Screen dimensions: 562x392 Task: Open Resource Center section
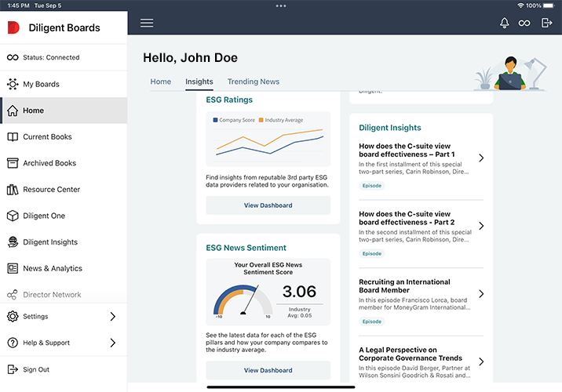(51, 189)
